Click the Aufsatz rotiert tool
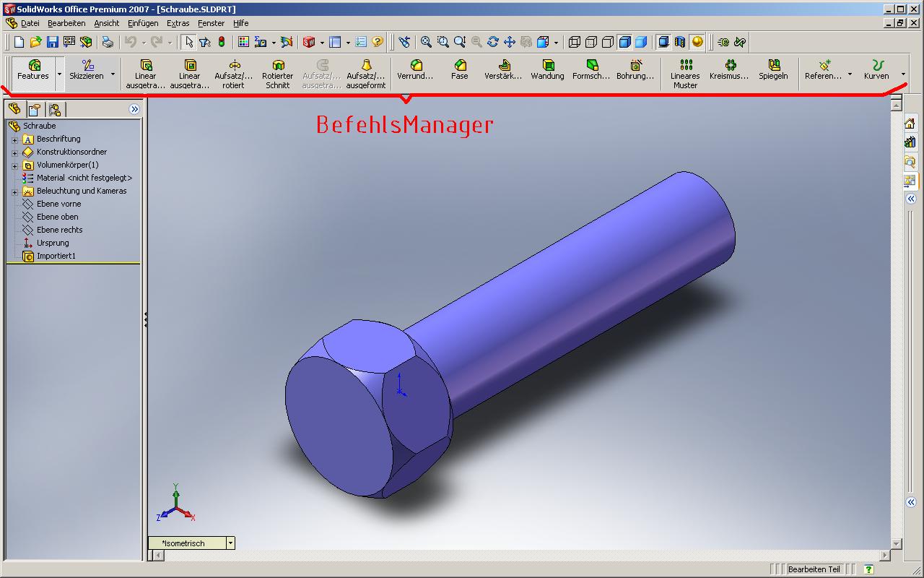 234,74
